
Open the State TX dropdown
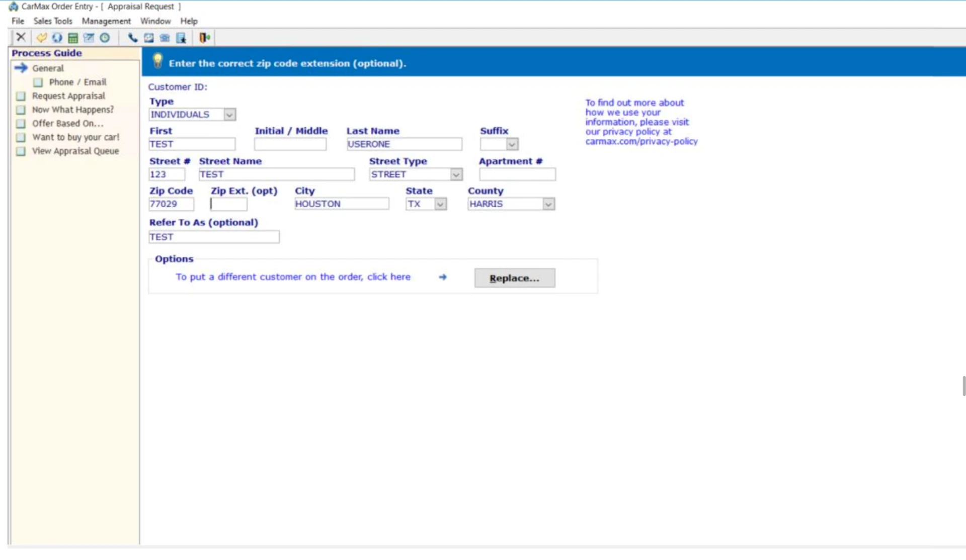pos(440,204)
